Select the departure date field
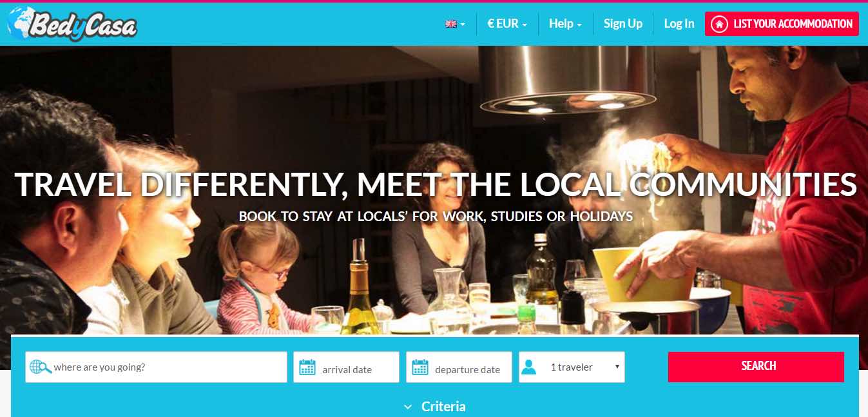The image size is (868, 417). [459, 367]
